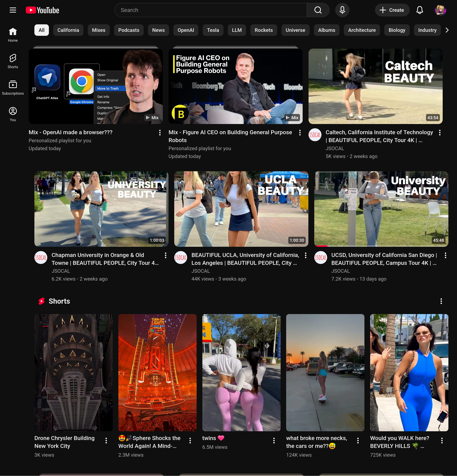Screen dimensions: 457x476
Task: Open options menu for Caltech video
Action: coord(439,133)
